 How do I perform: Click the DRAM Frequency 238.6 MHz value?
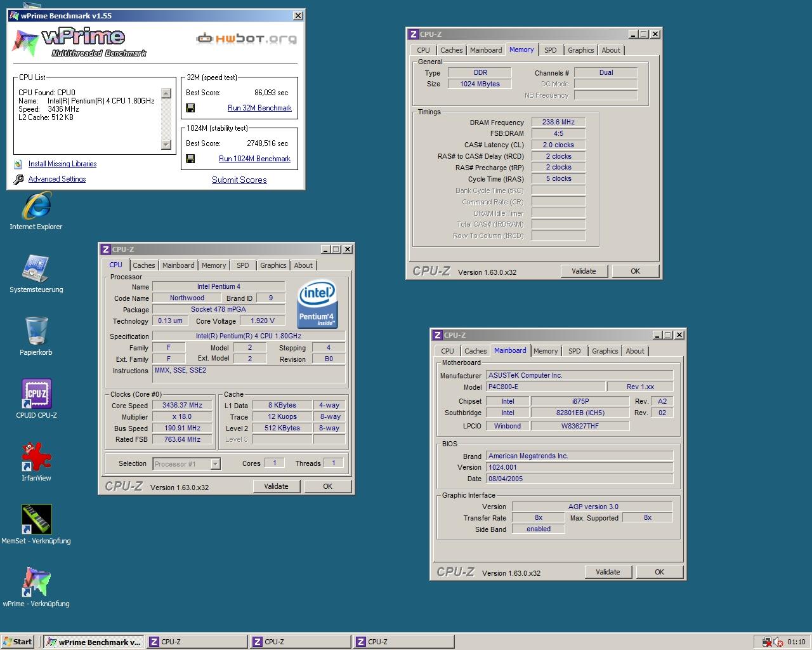tap(558, 122)
